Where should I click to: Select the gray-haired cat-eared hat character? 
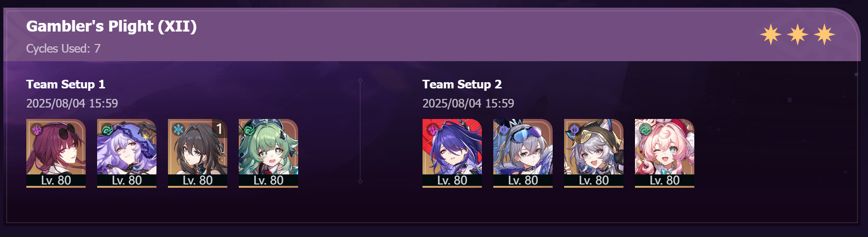pyautogui.click(x=594, y=153)
